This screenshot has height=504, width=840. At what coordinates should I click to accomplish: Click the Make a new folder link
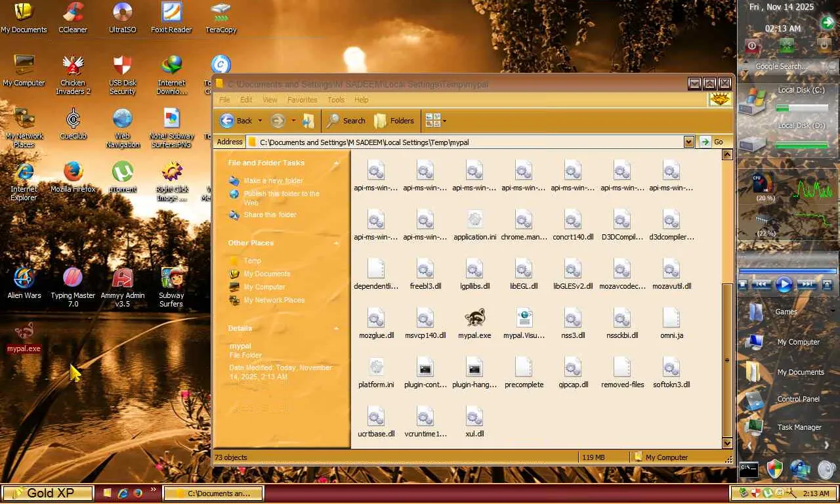point(273,180)
